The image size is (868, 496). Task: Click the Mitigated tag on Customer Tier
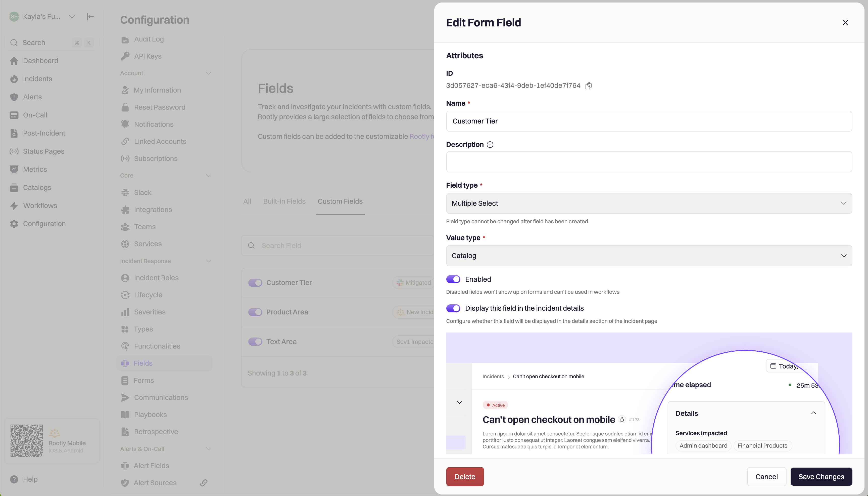pyautogui.click(x=414, y=283)
